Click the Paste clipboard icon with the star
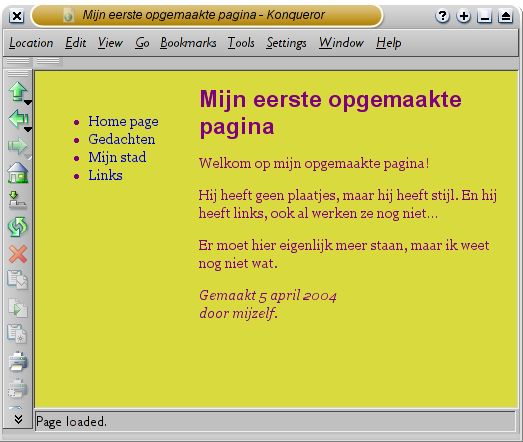The height and width of the screenshot is (442, 523). click(17, 334)
